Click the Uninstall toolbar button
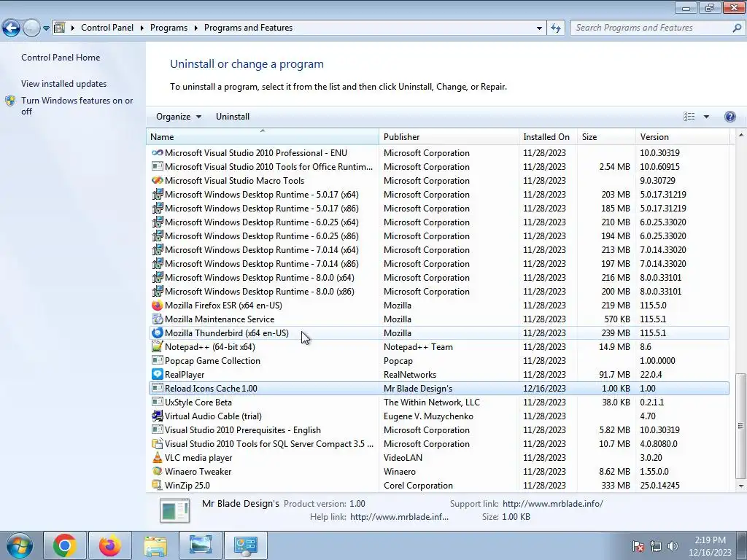The height and width of the screenshot is (560, 747). [x=233, y=117]
